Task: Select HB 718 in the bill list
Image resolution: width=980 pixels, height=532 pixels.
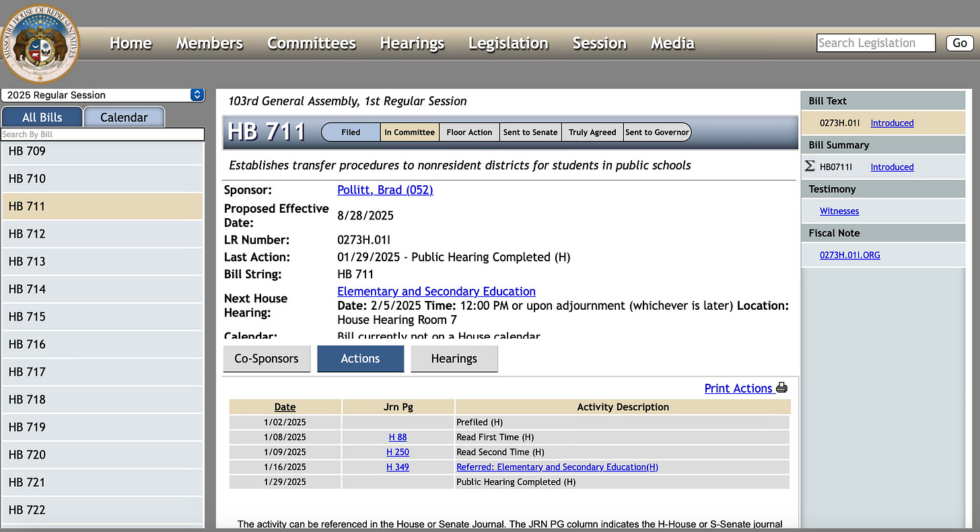Action: (102, 400)
